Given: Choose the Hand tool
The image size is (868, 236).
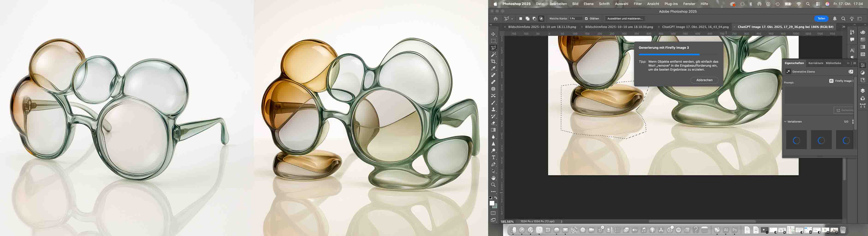Looking at the screenshot, I should 493,178.
